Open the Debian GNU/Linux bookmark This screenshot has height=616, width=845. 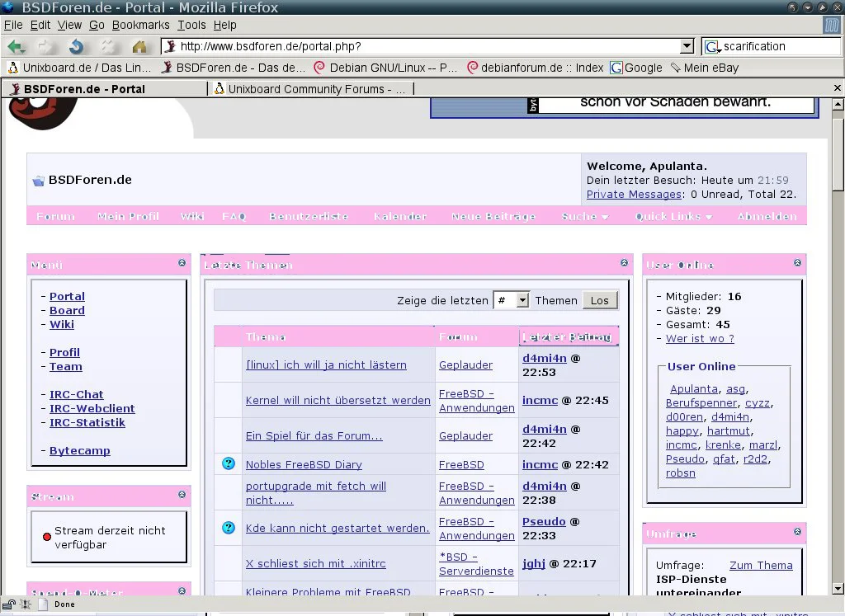(x=385, y=68)
